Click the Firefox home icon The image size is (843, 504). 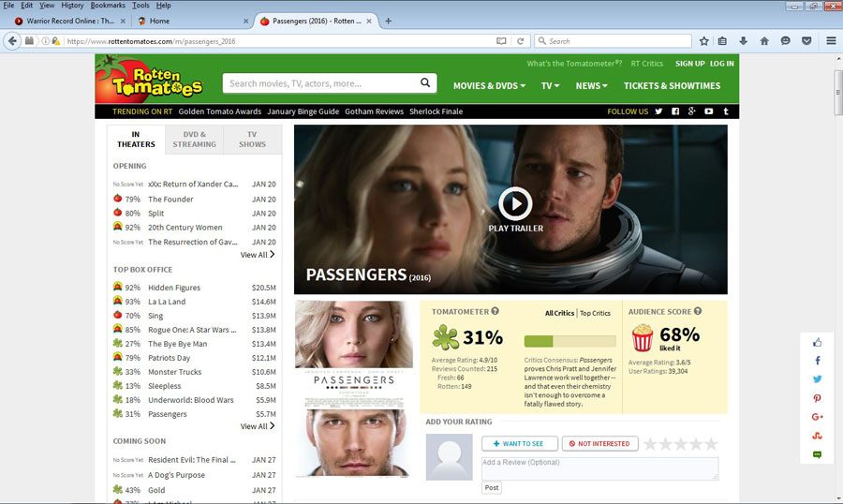(x=764, y=41)
